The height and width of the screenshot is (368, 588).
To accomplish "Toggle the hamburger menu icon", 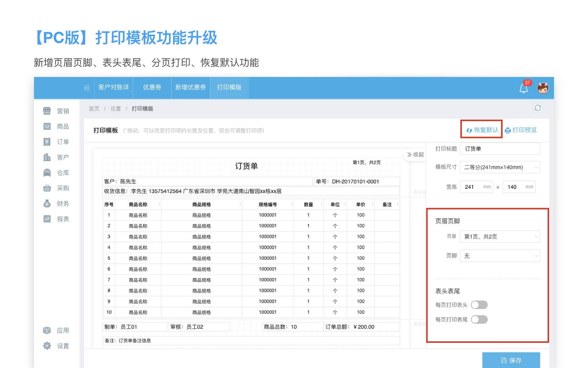I will tap(87, 88).
